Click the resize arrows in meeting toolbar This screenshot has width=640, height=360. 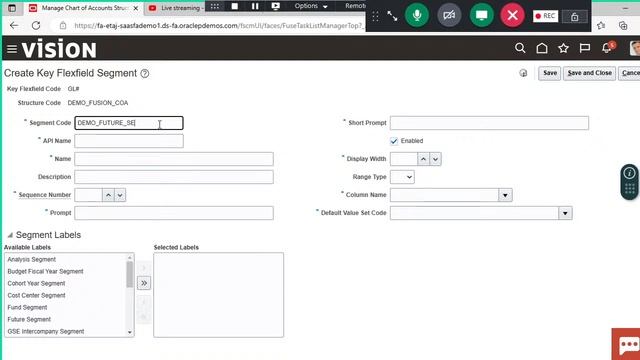click(392, 16)
